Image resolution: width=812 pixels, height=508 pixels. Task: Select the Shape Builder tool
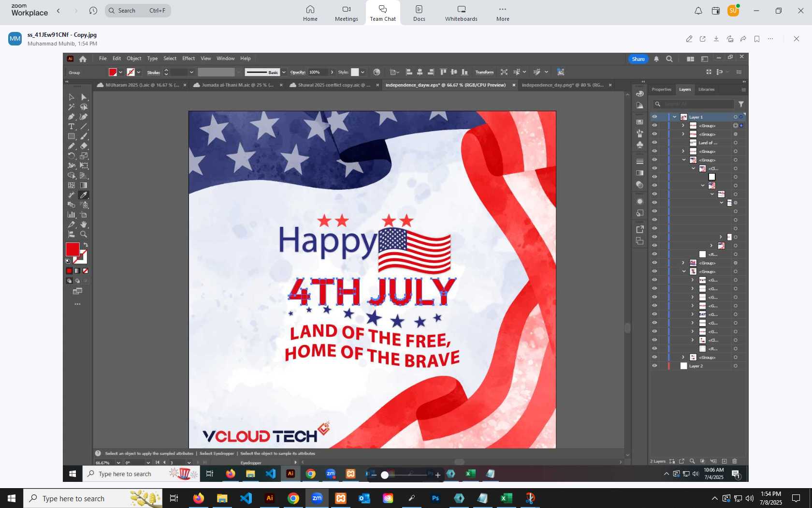pos(72,176)
